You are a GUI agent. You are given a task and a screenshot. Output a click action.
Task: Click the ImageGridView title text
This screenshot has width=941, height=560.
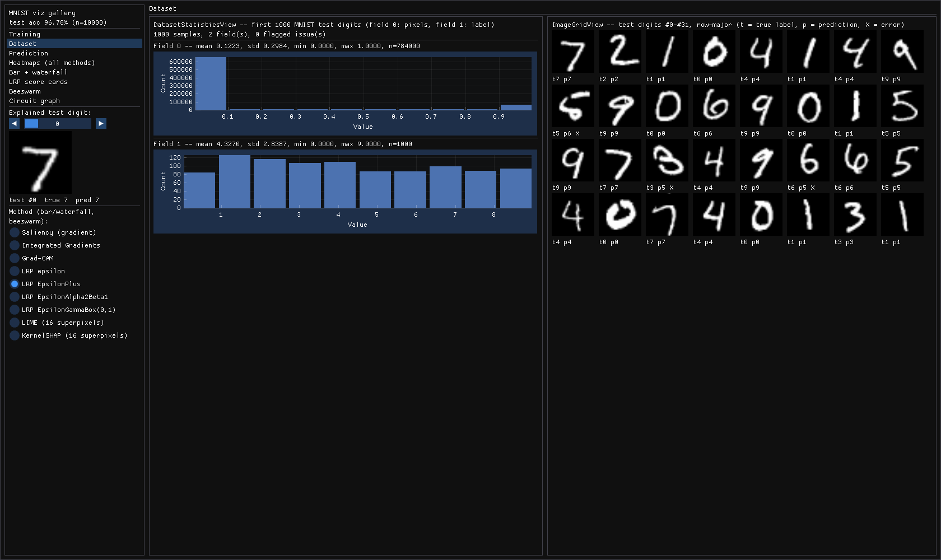click(728, 25)
